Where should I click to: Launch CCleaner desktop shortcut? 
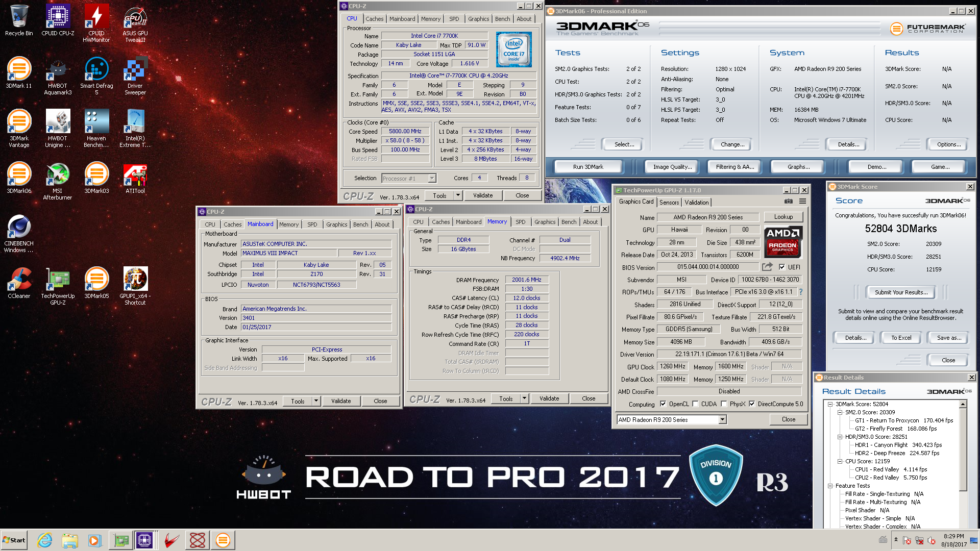point(19,283)
